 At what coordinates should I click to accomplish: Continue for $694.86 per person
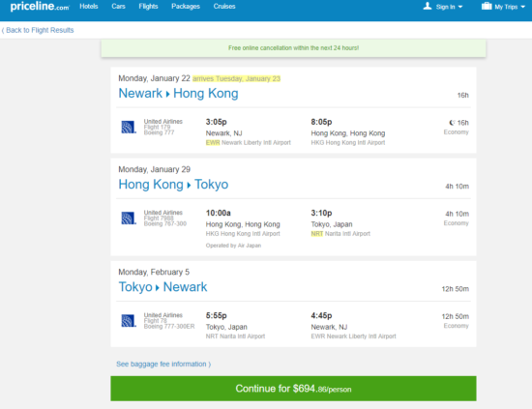293,389
